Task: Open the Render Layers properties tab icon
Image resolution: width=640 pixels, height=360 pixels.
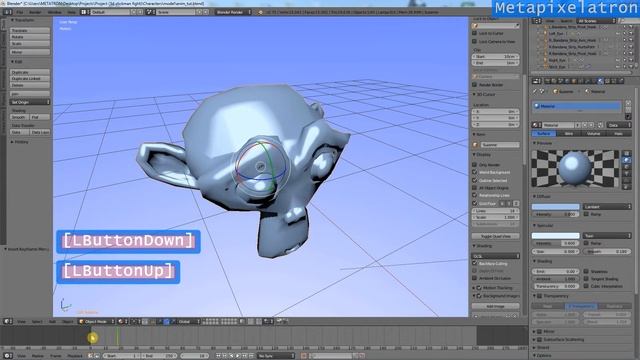Action: tap(554, 81)
